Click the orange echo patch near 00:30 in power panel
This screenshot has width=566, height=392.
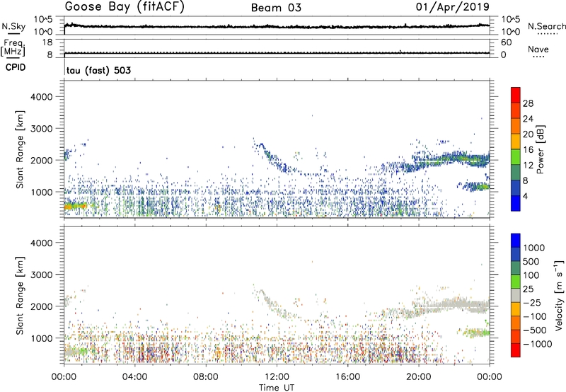click(x=76, y=206)
